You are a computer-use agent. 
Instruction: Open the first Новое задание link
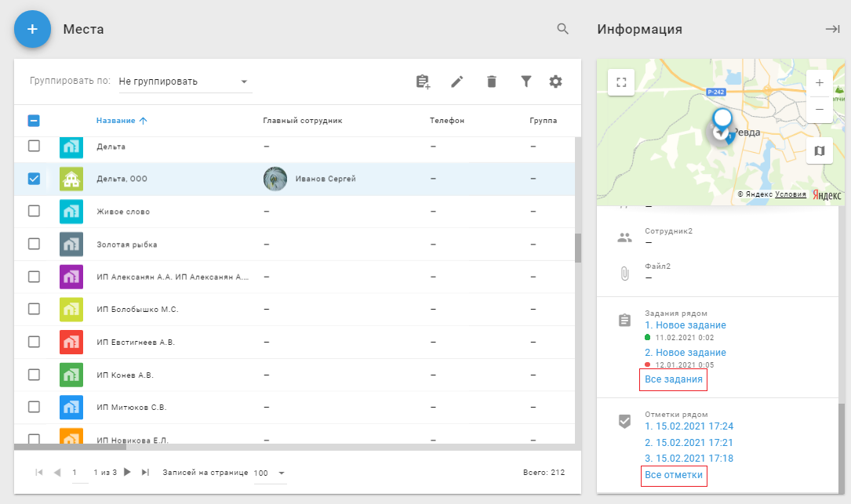pos(686,325)
